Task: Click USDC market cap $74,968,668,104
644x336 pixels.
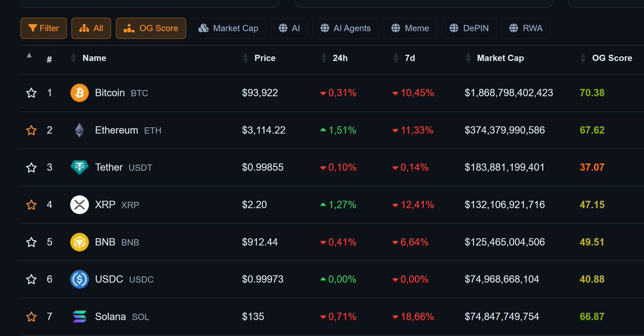Action: [x=502, y=279]
